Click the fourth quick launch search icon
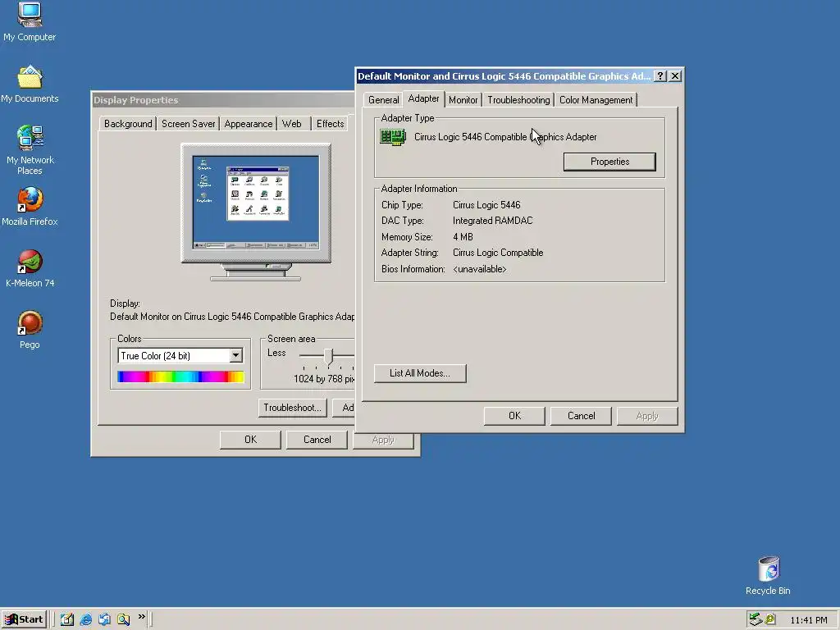The width and height of the screenshot is (840, 630). tap(123, 619)
